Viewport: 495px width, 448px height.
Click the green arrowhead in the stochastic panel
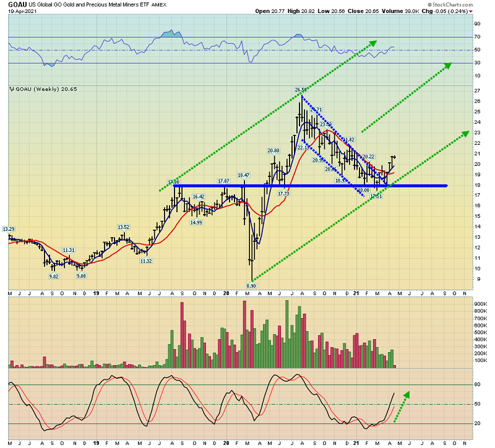tap(407, 395)
